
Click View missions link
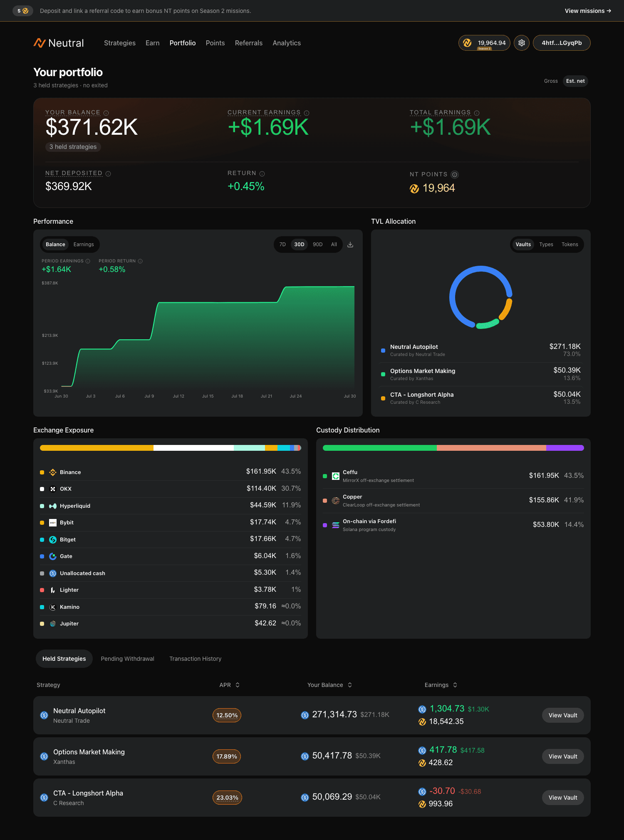[x=588, y=11]
